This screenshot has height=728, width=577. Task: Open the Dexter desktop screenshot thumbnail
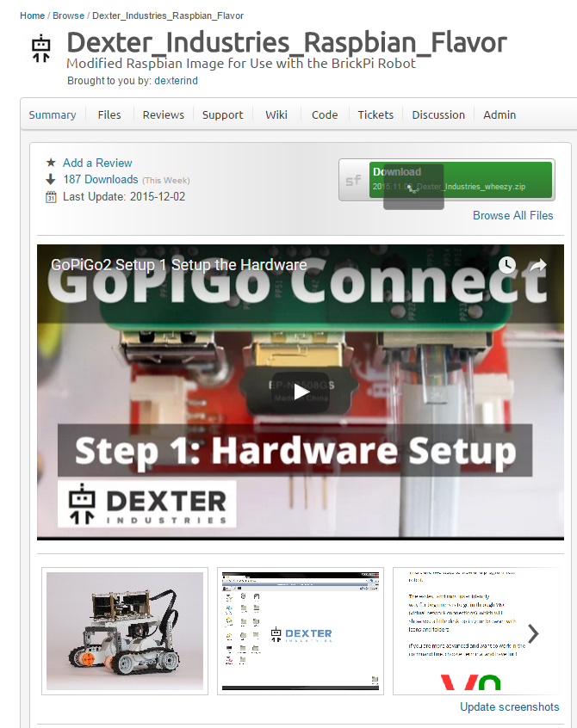point(300,631)
